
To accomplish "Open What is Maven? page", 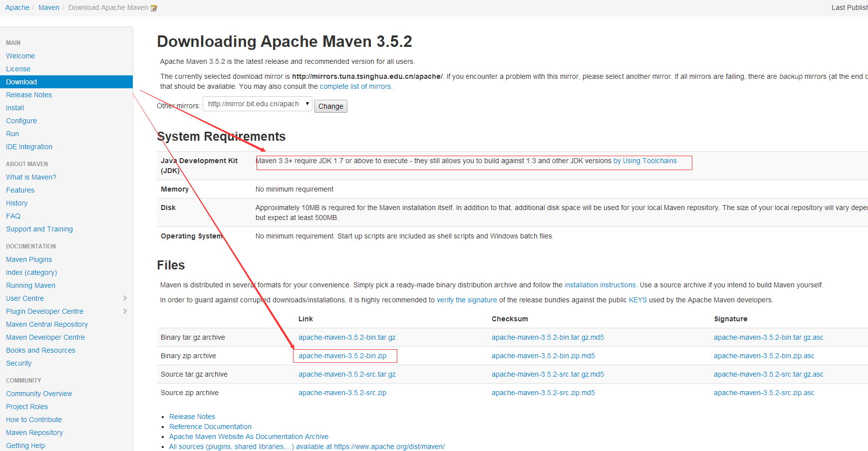I will [x=31, y=177].
